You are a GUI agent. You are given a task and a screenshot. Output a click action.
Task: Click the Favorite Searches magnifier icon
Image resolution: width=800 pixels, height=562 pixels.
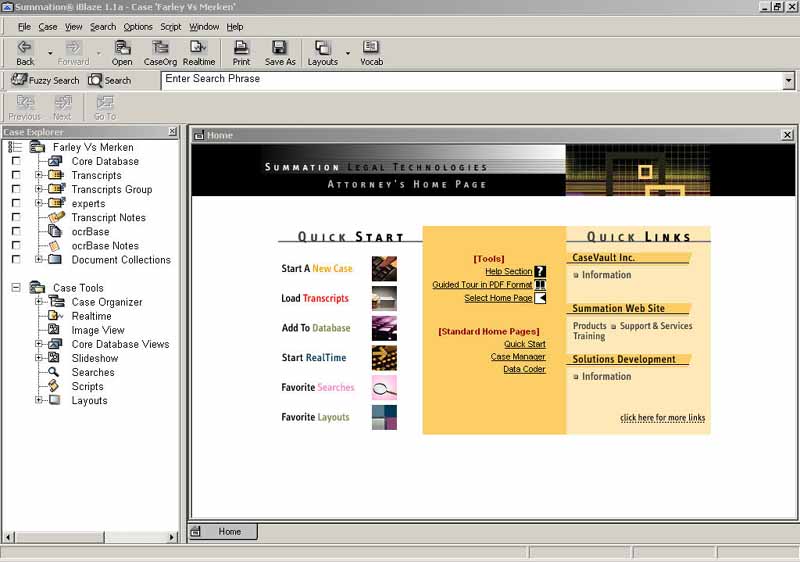pos(384,387)
